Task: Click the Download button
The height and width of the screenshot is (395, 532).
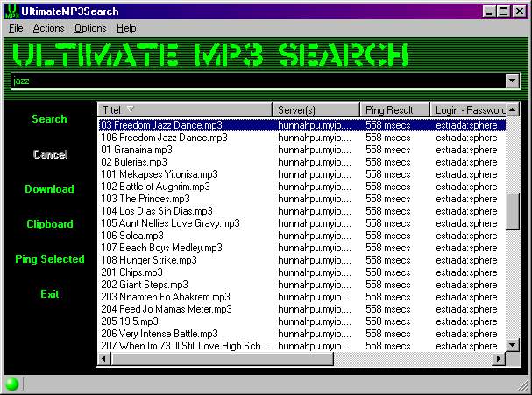Action: (x=49, y=189)
